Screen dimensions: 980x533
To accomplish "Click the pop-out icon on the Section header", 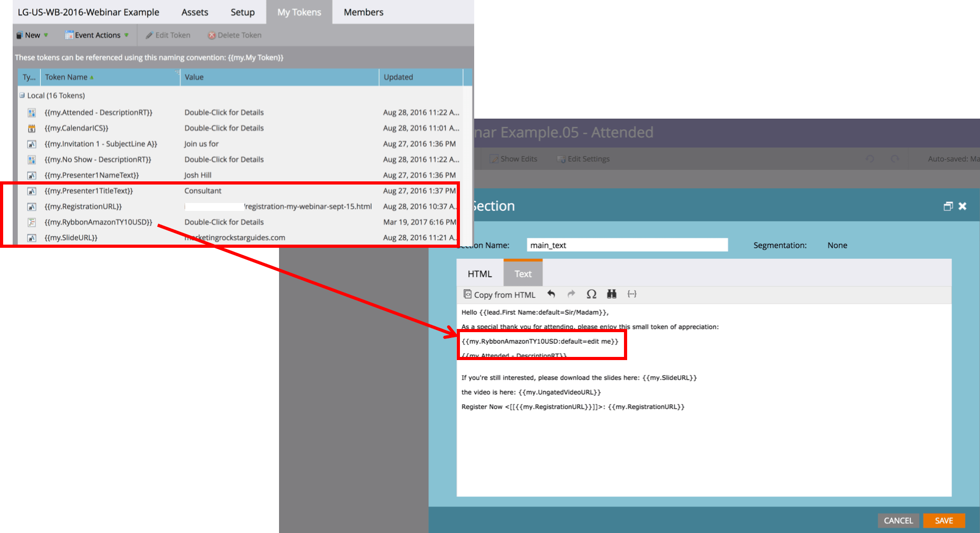I will (948, 206).
